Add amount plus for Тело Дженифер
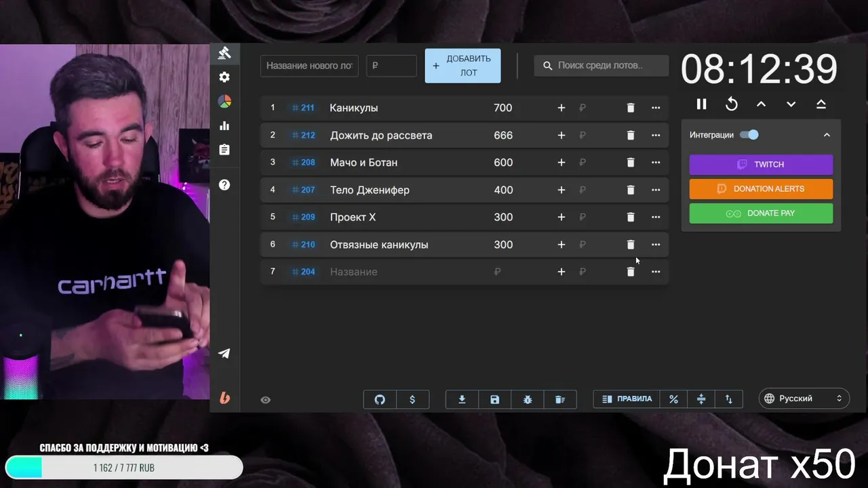This screenshot has height=488, width=868. click(561, 190)
